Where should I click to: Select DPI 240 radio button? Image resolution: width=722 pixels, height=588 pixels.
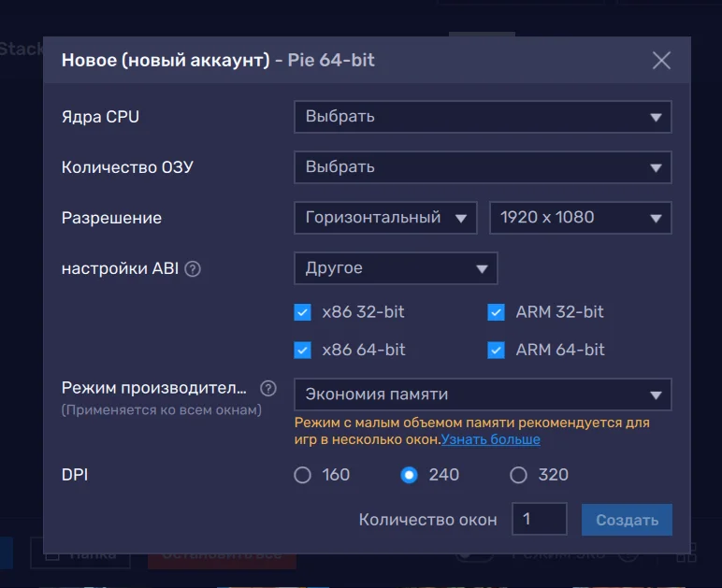tap(409, 475)
